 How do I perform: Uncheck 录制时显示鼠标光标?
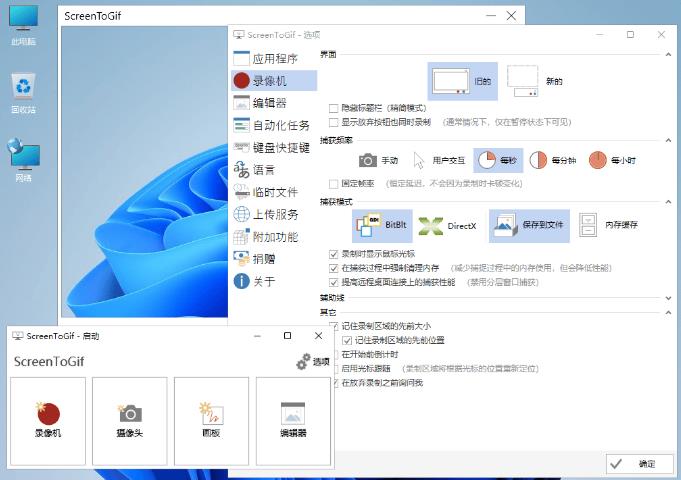click(334, 254)
